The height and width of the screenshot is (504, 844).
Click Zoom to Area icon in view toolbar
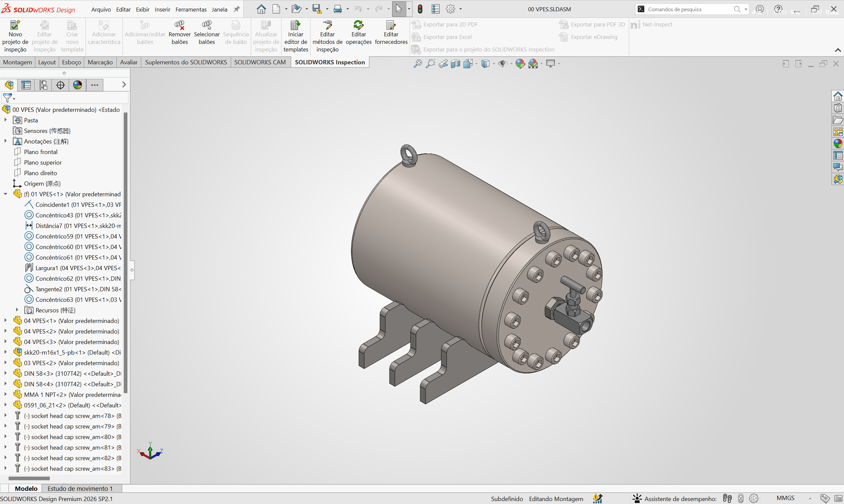click(430, 64)
